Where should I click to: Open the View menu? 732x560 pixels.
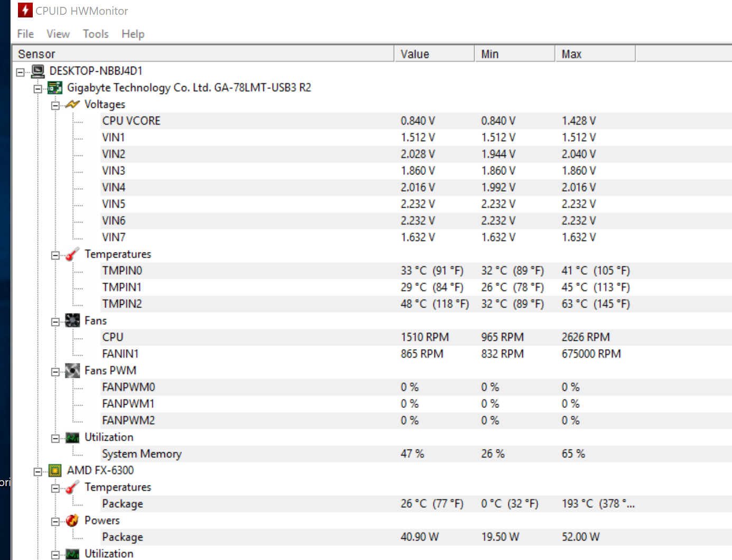(x=58, y=34)
